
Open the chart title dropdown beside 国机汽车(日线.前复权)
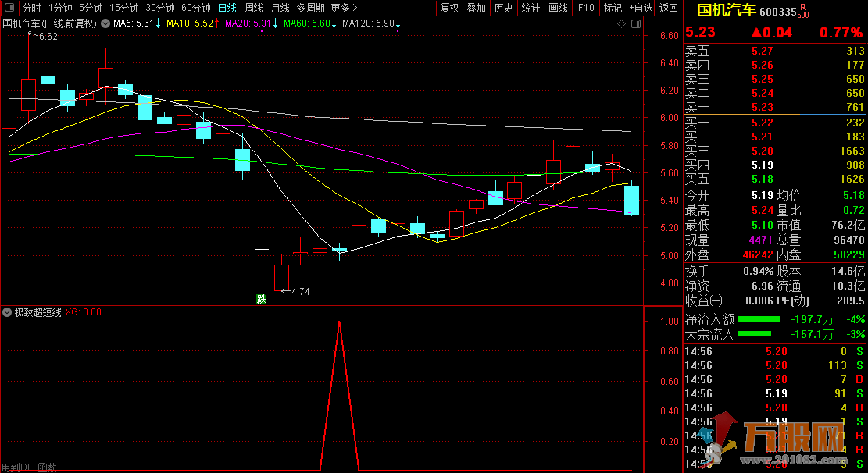105,23
